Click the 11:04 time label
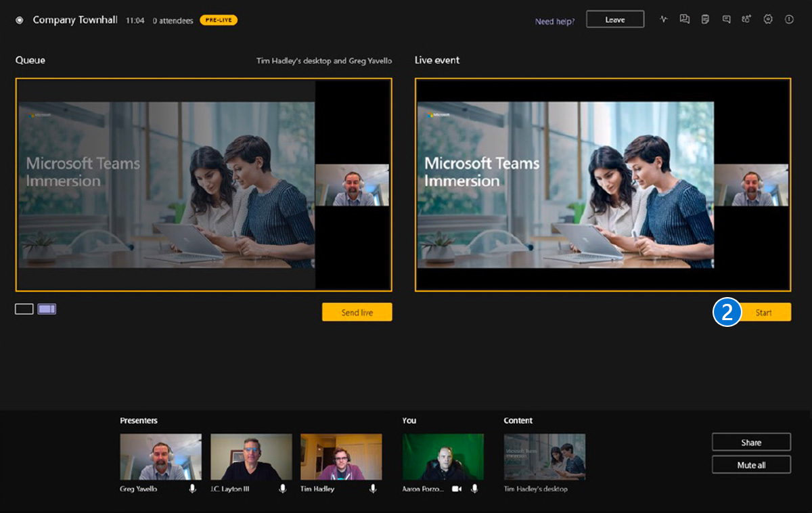 [x=135, y=21]
